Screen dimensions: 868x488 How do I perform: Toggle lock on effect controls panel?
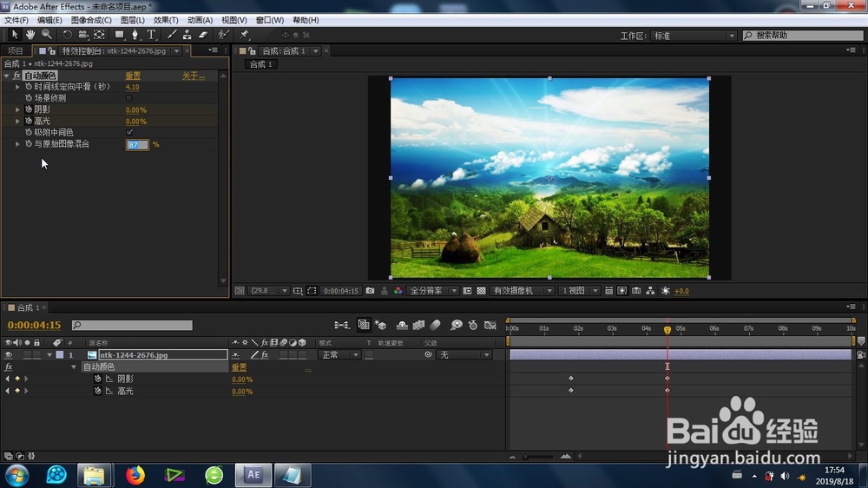[51, 50]
